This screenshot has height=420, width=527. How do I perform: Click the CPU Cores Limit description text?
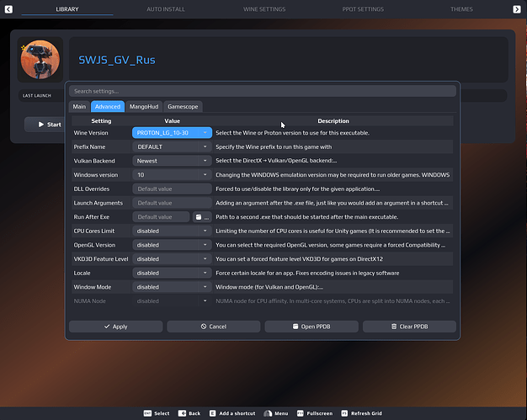[333, 231]
